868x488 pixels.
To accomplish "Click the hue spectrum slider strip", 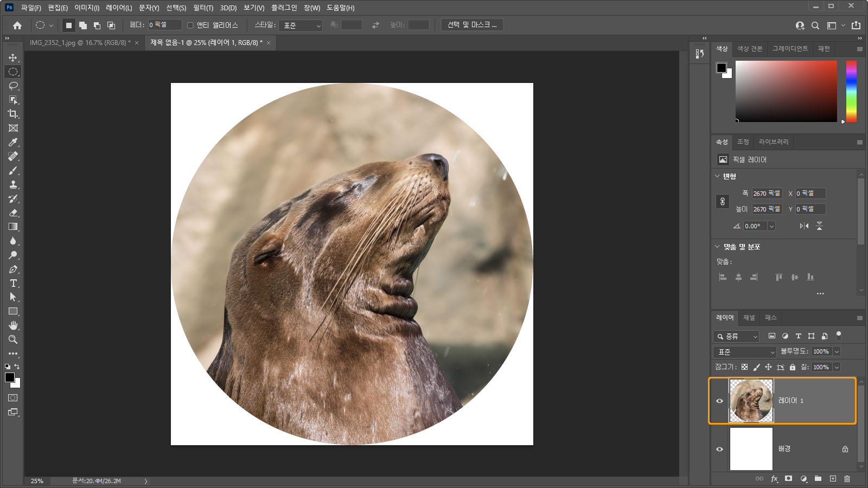I will (851, 91).
